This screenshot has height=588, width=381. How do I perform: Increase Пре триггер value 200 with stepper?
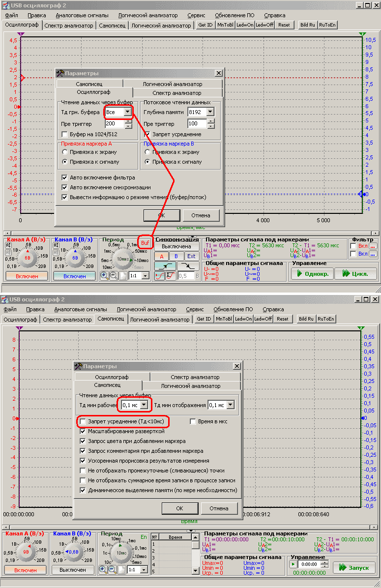coord(129,121)
